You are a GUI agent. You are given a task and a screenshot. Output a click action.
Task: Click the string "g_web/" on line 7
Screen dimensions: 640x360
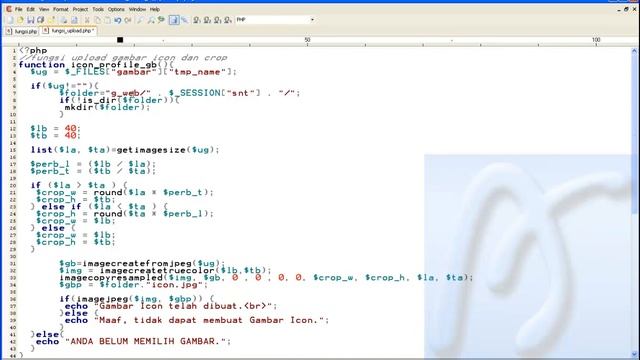coord(128,93)
